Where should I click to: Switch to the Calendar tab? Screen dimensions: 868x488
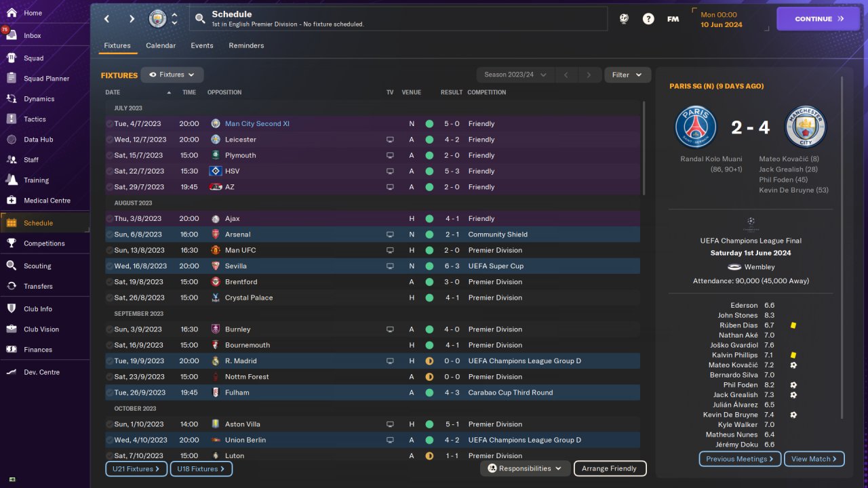(x=161, y=45)
